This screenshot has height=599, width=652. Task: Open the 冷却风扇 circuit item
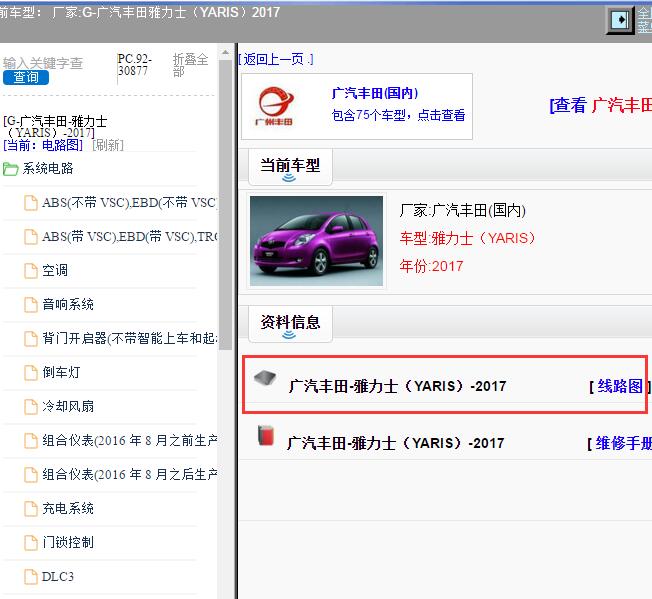pyautogui.click(x=68, y=406)
